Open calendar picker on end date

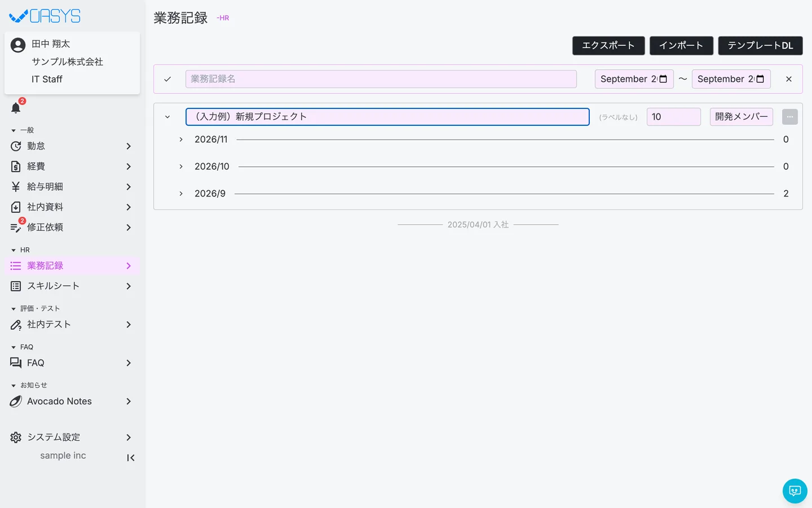coord(760,79)
